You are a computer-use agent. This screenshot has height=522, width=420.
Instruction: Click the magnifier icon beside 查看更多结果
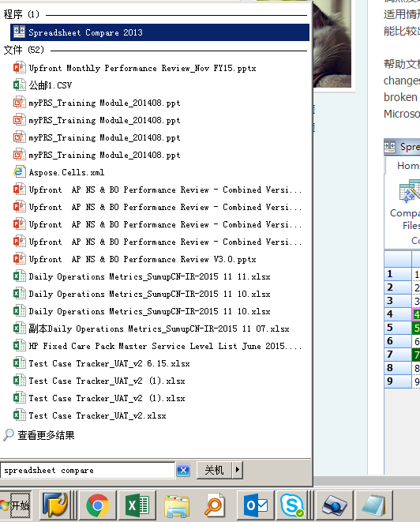(x=9, y=435)
